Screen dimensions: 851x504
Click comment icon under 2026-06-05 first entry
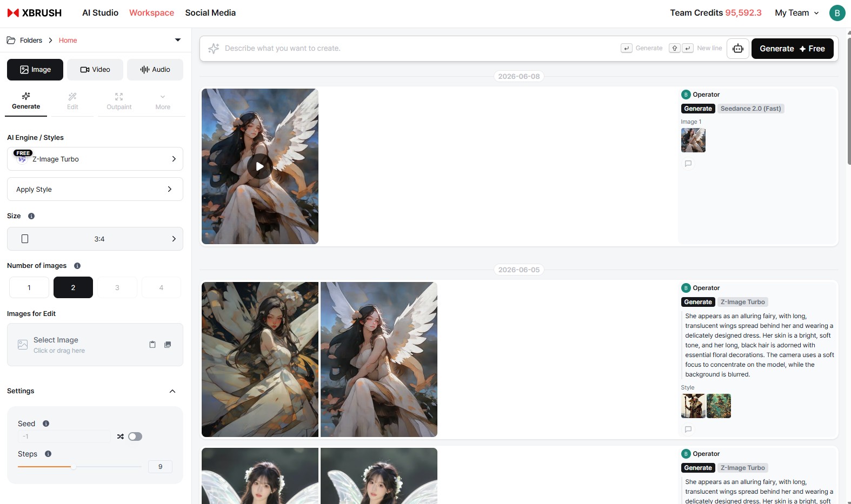[688, 429]
